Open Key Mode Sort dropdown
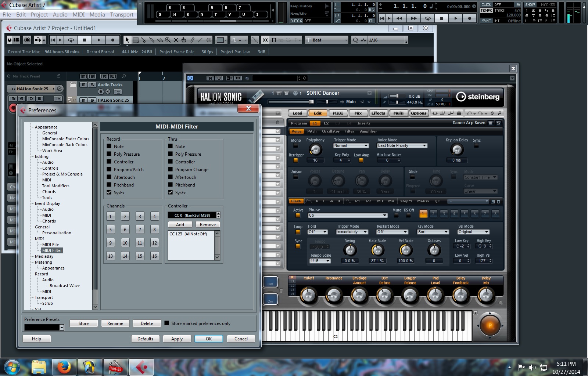Screen dimensions: 588x376 click(x=433, y=232)
